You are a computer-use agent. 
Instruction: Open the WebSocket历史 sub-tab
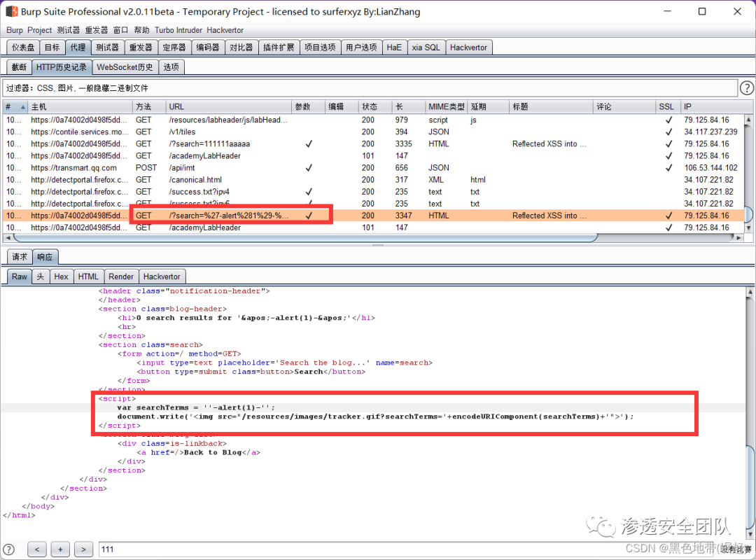click(125, 67)
